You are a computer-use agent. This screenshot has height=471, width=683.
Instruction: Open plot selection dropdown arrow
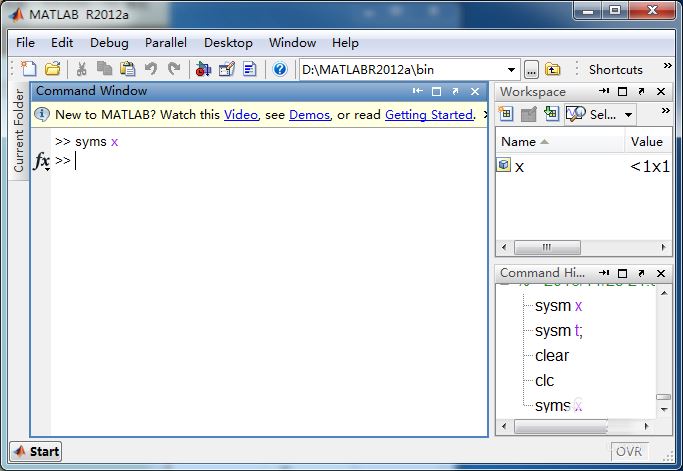point(628,115)
